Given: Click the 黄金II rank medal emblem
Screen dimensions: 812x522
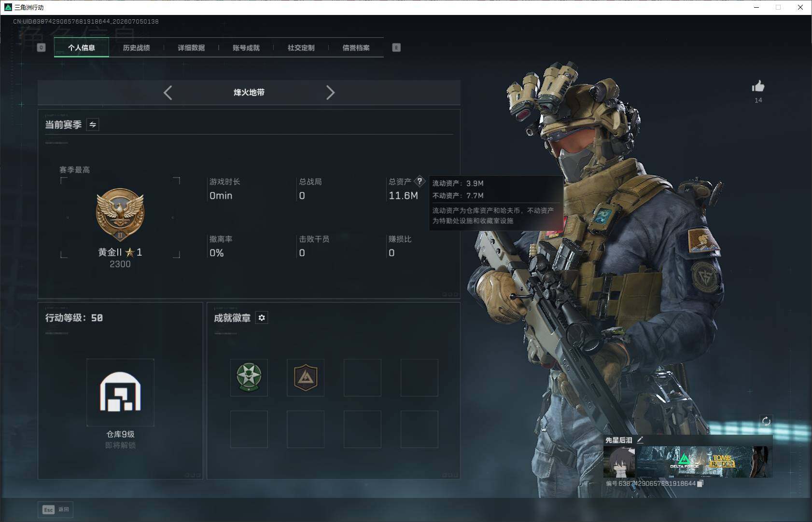Looking at the screenshot, I should 120,215.
